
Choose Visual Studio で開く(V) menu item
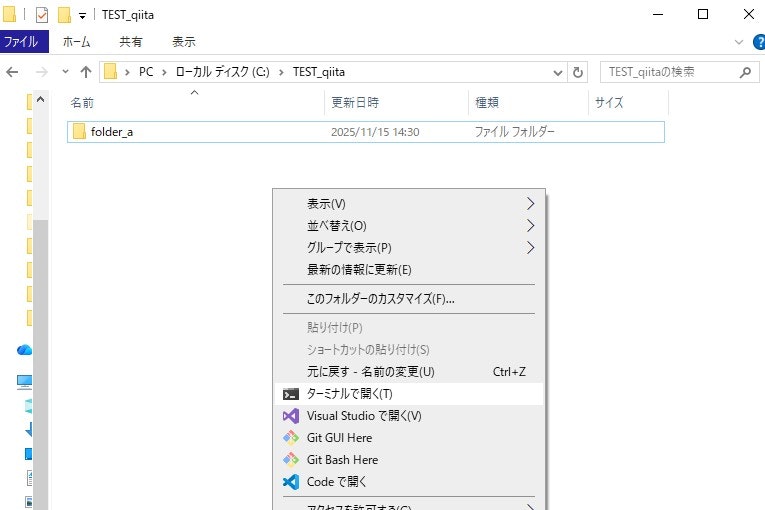click(x=409, y=416)
